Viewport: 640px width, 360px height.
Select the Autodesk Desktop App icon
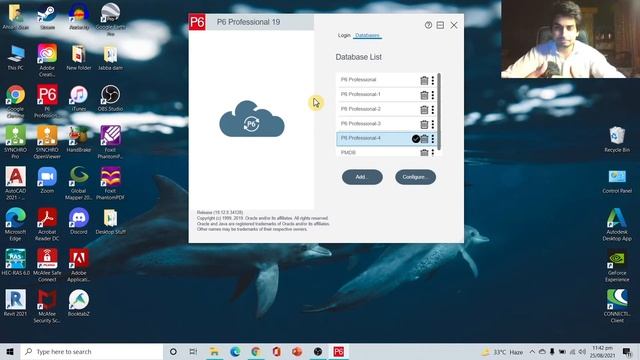[x=617, y=224]
